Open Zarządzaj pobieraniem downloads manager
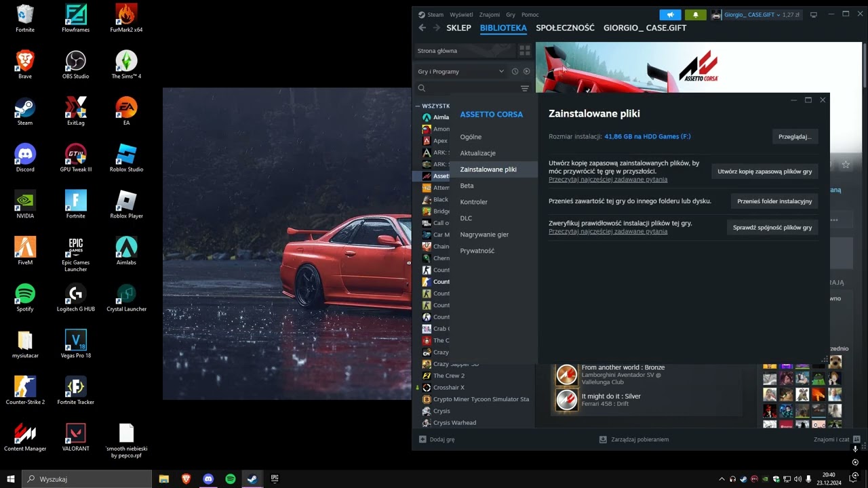Image resolution: width=868 pixels, height=488 pixels. (634, 439)
